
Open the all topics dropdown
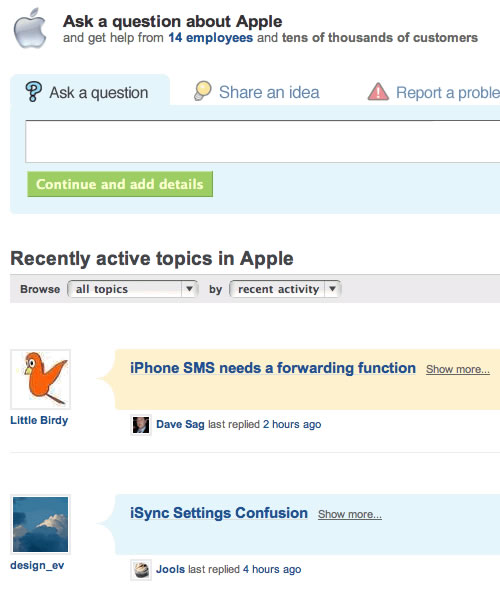(x=132, y=289)
